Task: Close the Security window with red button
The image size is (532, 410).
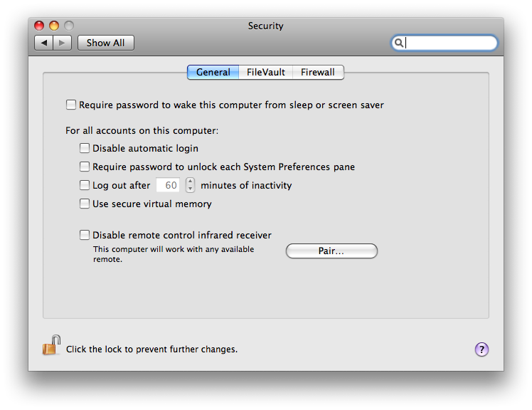Action: click(39, 26)
